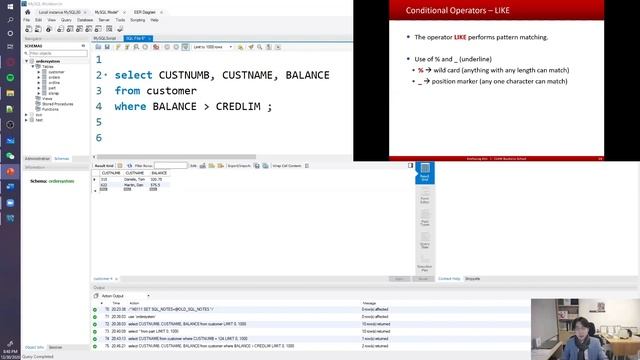This screenshot has width=640, height=360.
Task: Open the Execution Plan side panel button
Action: point(425,264)
